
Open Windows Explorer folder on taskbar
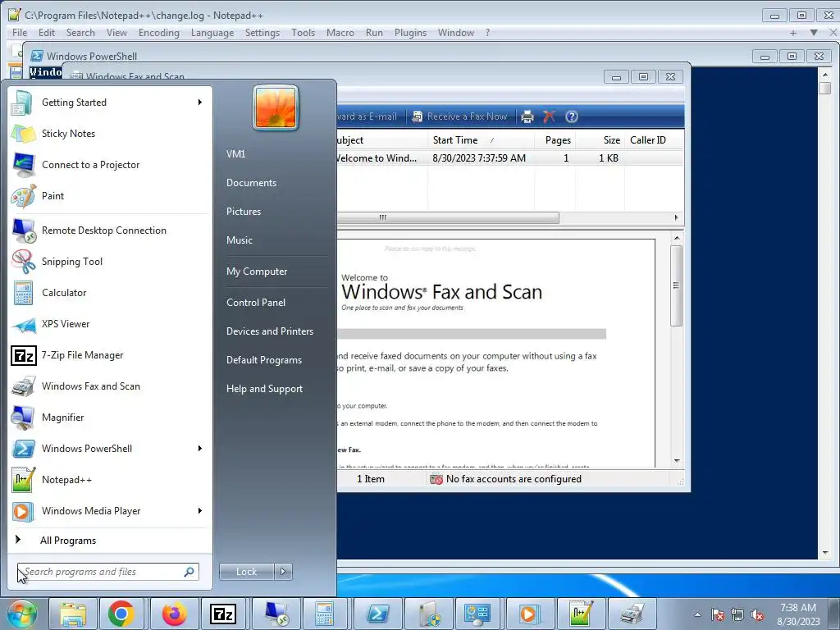pyautogui.click(x=73, y=614)
